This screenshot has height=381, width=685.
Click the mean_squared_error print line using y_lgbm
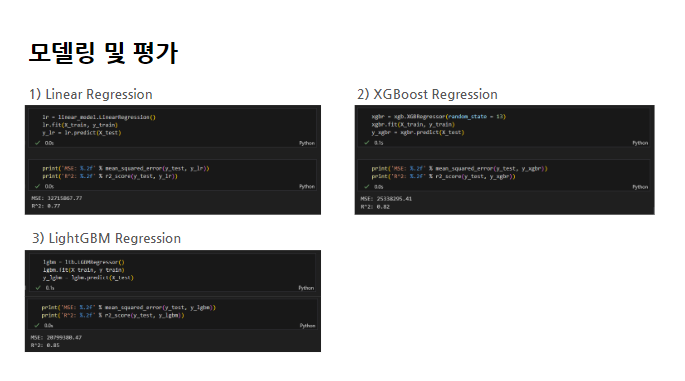tap(128, 308)
